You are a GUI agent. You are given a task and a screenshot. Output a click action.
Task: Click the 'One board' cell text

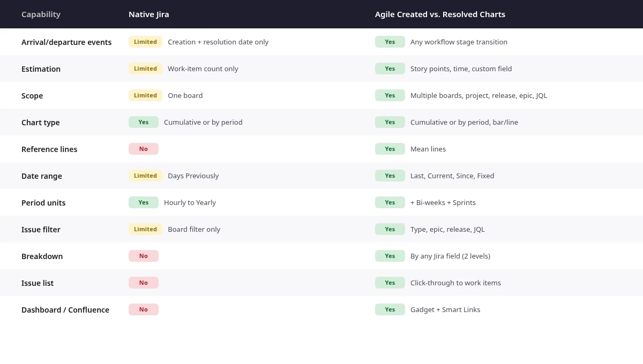tap(185, 96)
